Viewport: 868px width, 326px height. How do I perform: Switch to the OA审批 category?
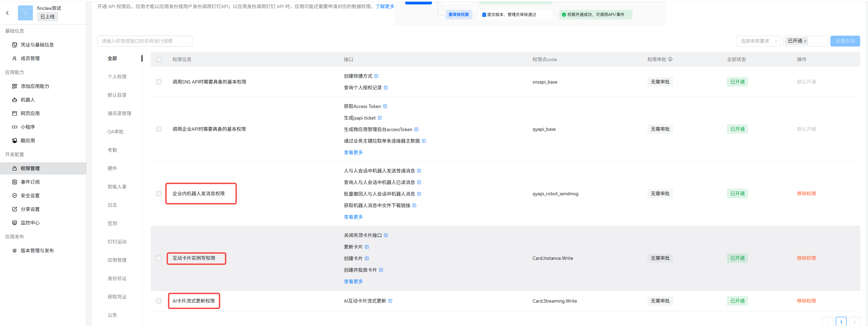pyautogui.click(x=116, y=132)
